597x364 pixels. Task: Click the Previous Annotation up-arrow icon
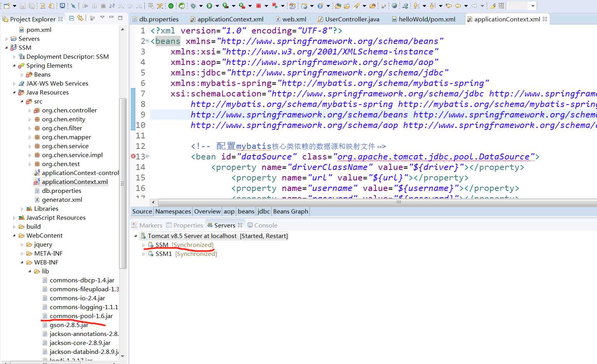(x=432, y=6)
